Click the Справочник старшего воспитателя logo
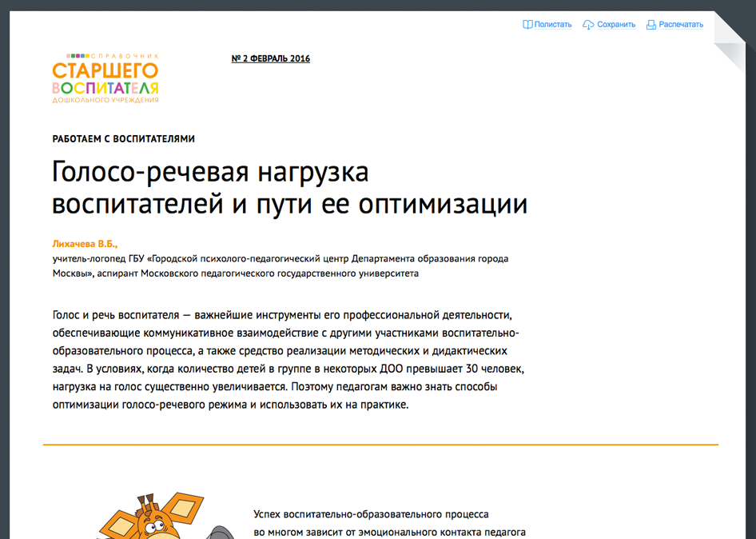 105,78
